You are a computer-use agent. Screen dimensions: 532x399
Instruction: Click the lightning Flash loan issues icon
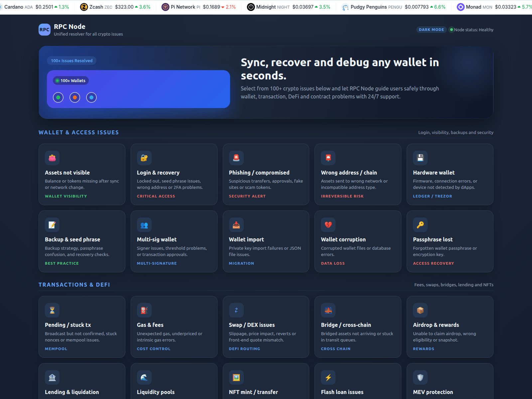[328, 377]
